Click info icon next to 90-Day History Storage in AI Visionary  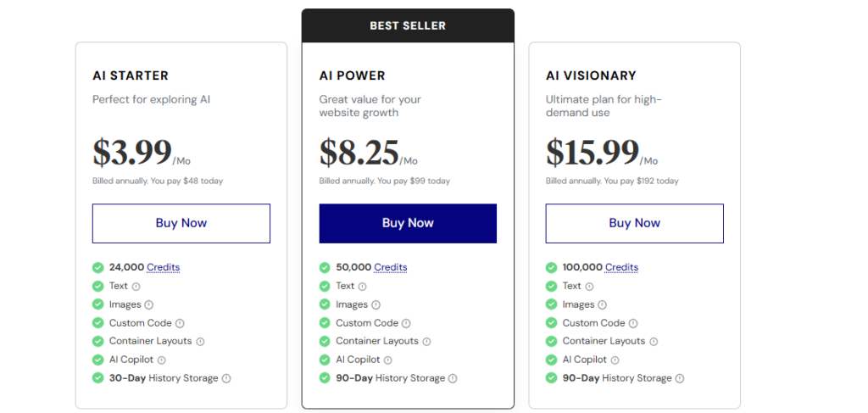(x=680, y=379)
